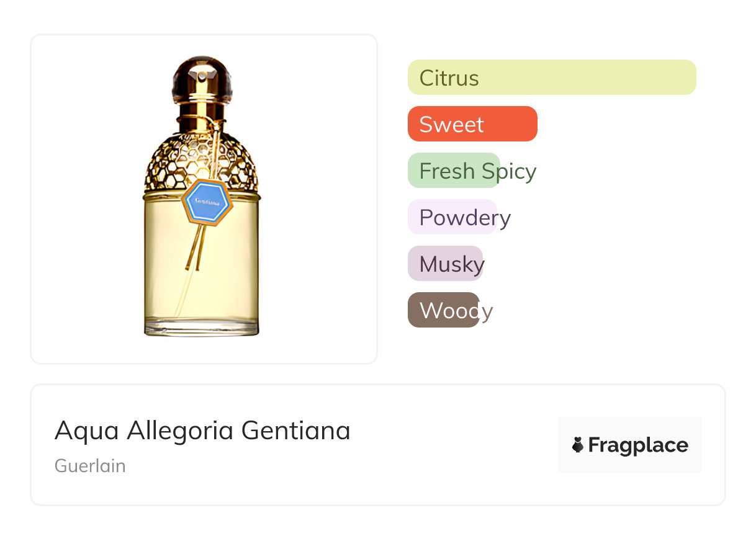Click the brown Woody accord bar
756x536 pixels.
443,310
